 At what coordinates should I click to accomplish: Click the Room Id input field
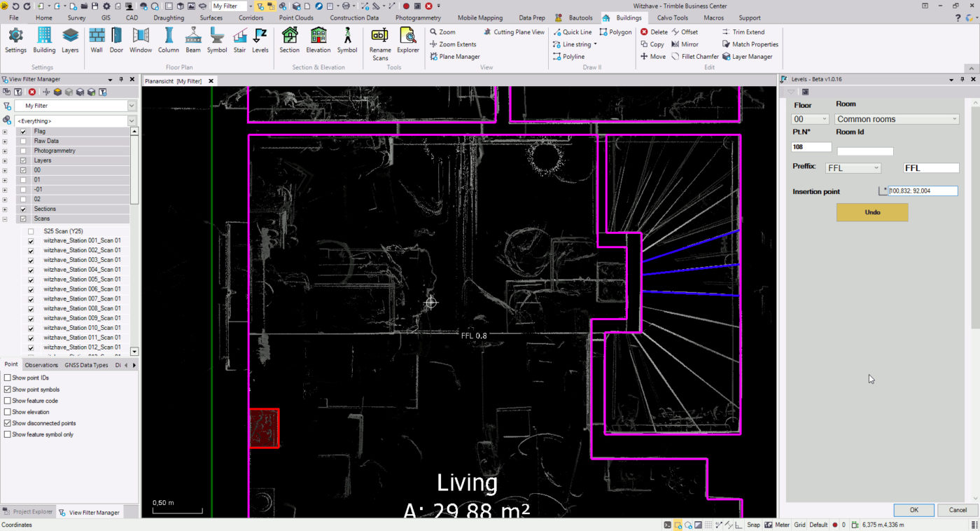click(865, 151)
